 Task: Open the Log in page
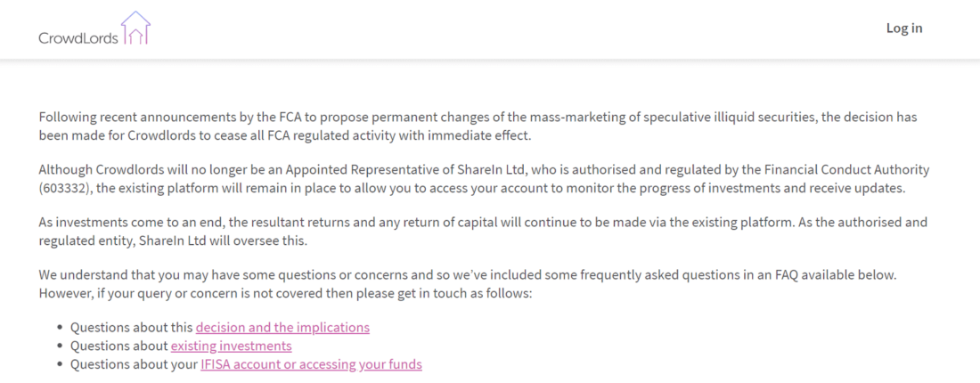903,28
